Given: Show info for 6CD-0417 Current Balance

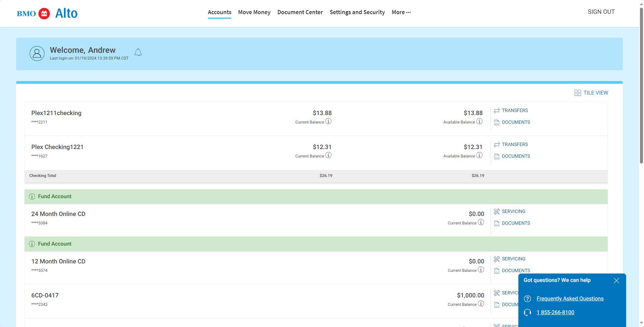Looking at the screenshot, I should pyautogui.click(x=481, y=304).
